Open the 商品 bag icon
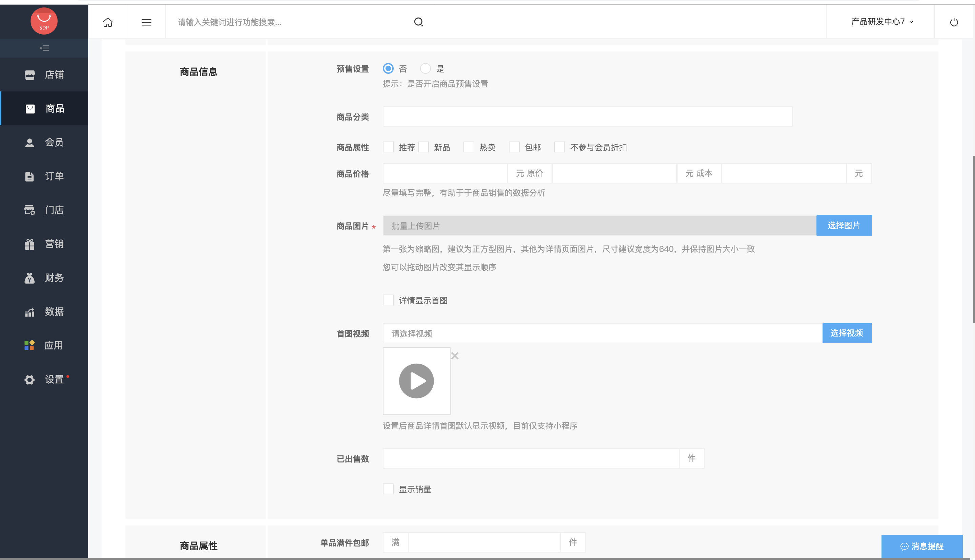Screen dimensions: 975x560 pos(30,109)
